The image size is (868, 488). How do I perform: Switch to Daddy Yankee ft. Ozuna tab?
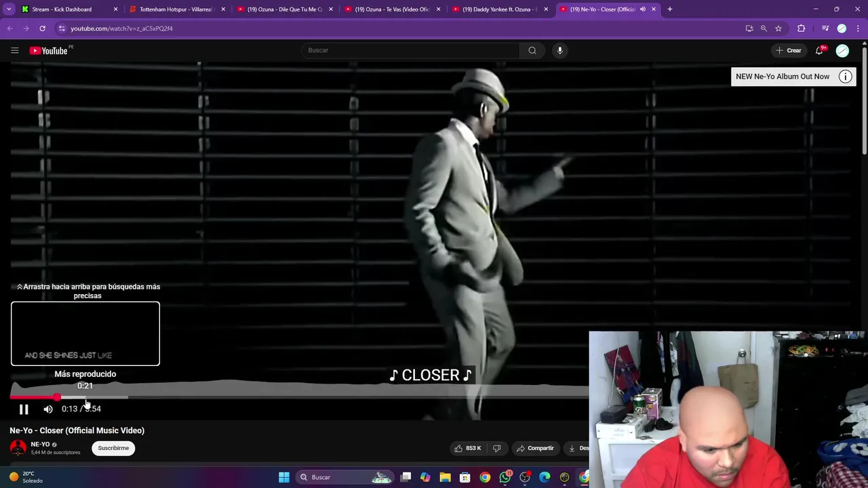[x=499, y=9]
